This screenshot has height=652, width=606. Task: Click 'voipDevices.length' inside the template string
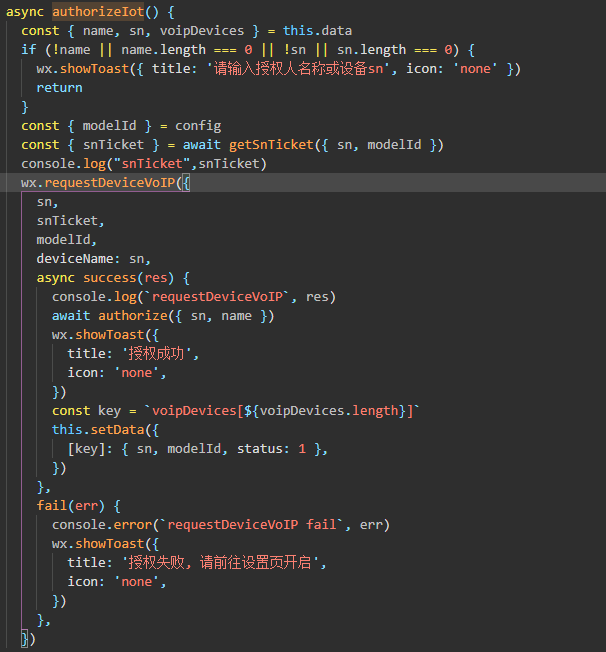coord(329,411)
